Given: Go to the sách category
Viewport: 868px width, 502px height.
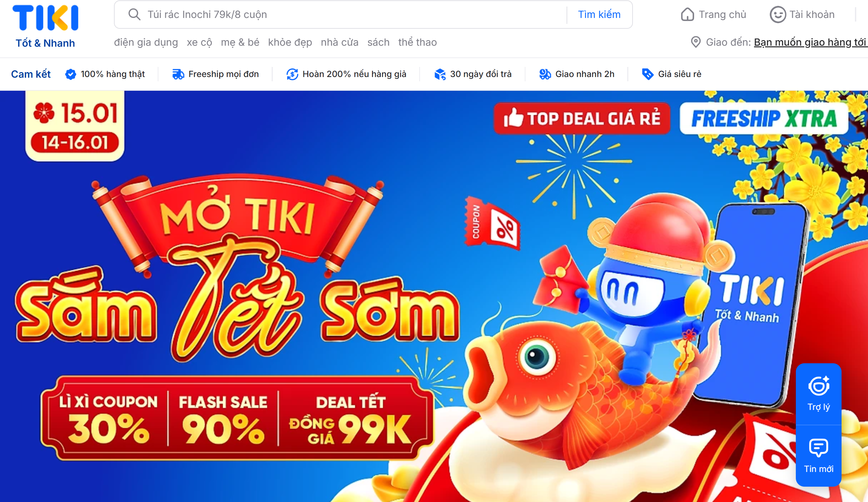Looking at the screenshot, I should (x=378, y=42).
